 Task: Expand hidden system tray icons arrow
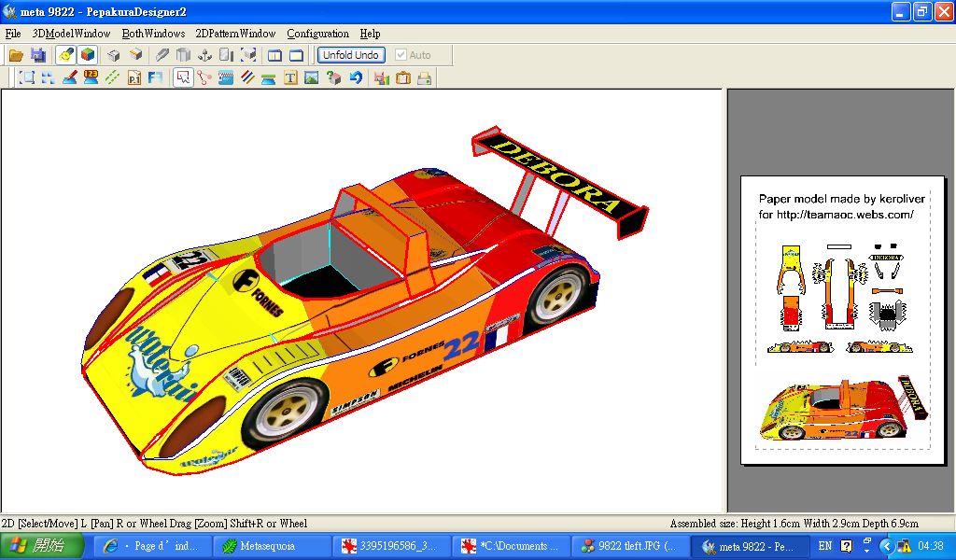(x=887, y=546)
